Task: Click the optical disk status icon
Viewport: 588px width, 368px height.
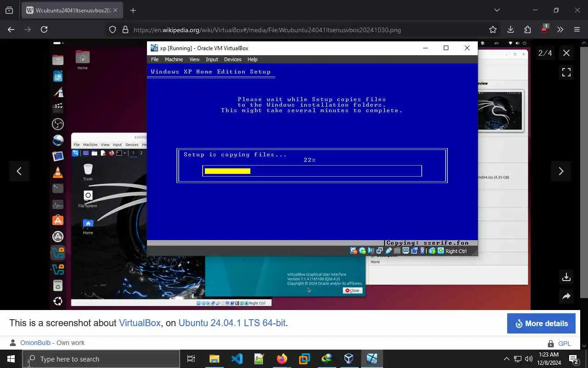Action: click(x=362, y=251)
